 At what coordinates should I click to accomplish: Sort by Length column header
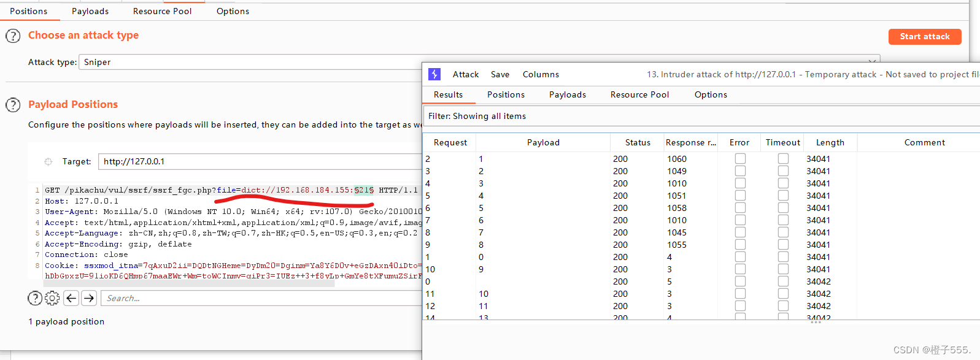point(830,142)
